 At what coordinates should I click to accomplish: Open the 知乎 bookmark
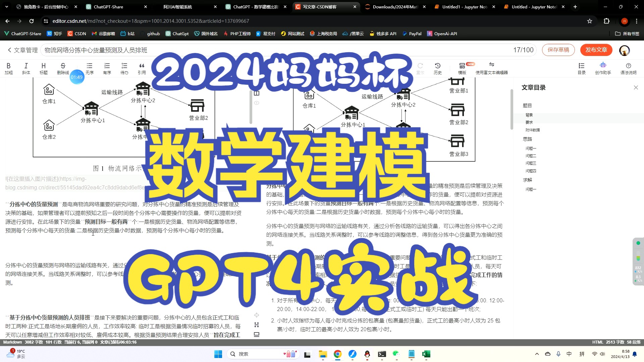point(54,34)
